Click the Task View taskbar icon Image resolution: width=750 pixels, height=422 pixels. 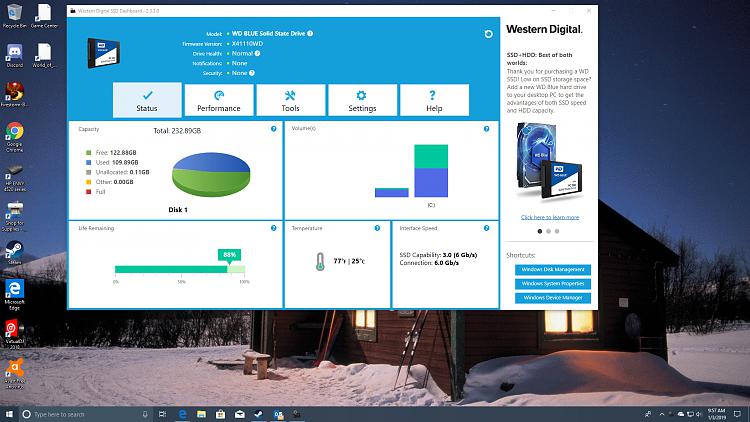coord(162,414)
